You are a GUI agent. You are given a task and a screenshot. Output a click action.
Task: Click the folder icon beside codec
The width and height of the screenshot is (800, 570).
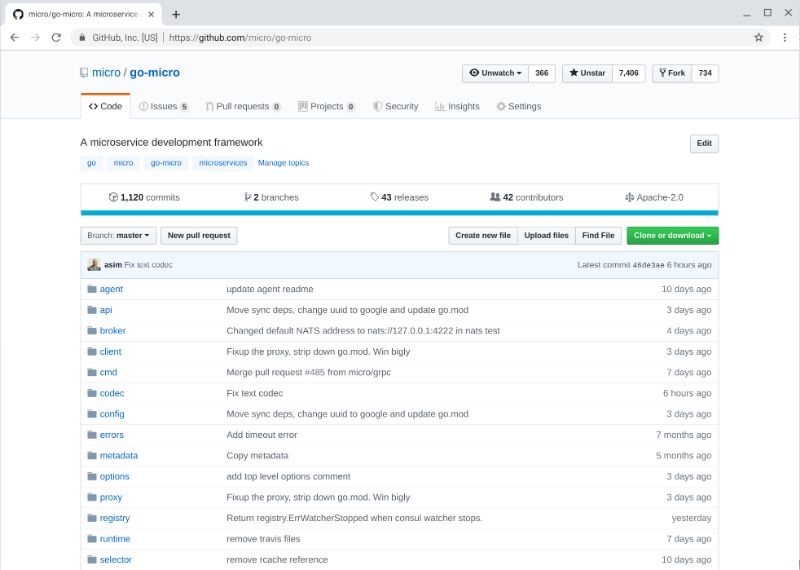click(92, 393)
